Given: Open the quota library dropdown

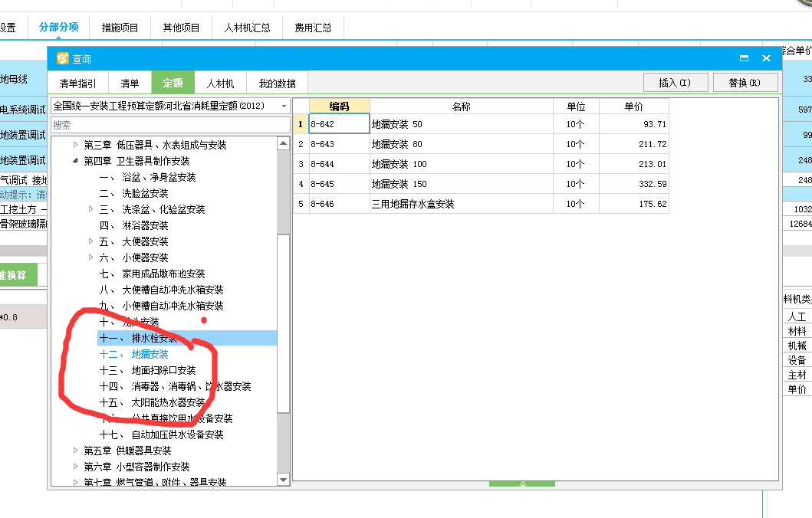Looking at the screenshot, I should pyautogui.click(x=284, y=106).
